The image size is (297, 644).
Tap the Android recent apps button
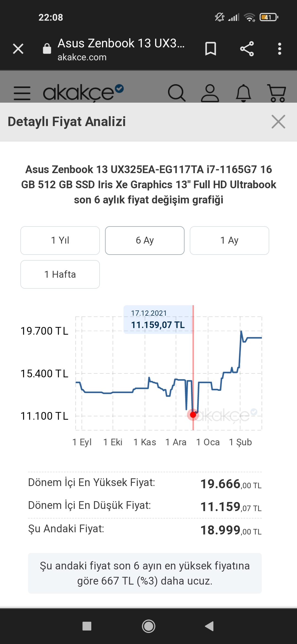pyautogui.click(x=87, y=626)
